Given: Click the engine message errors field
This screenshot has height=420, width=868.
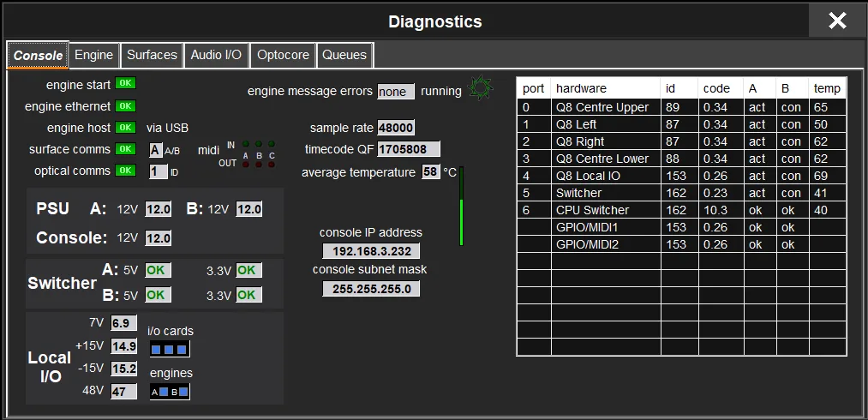Looking at the screenshot, I should tap(396, 92).
